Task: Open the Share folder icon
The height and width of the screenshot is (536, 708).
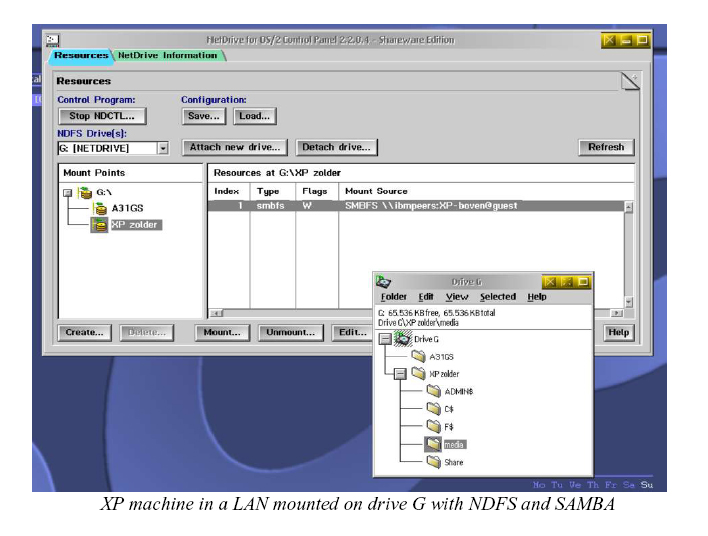Action: point(433,462)
